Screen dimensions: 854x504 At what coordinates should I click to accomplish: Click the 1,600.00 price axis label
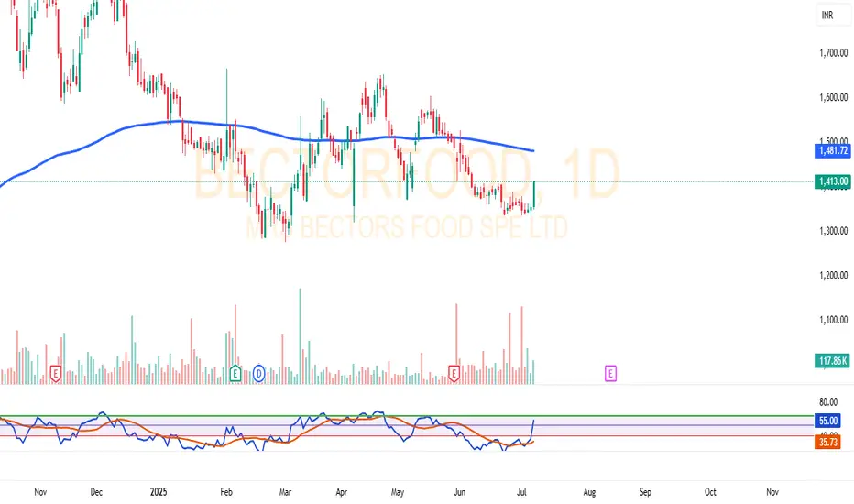click(x=833, y=97)
